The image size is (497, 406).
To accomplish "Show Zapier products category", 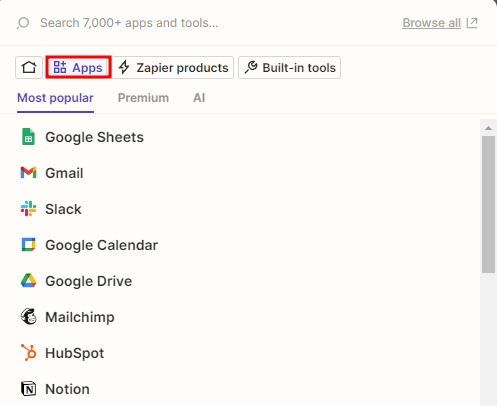I will [173, 67].
